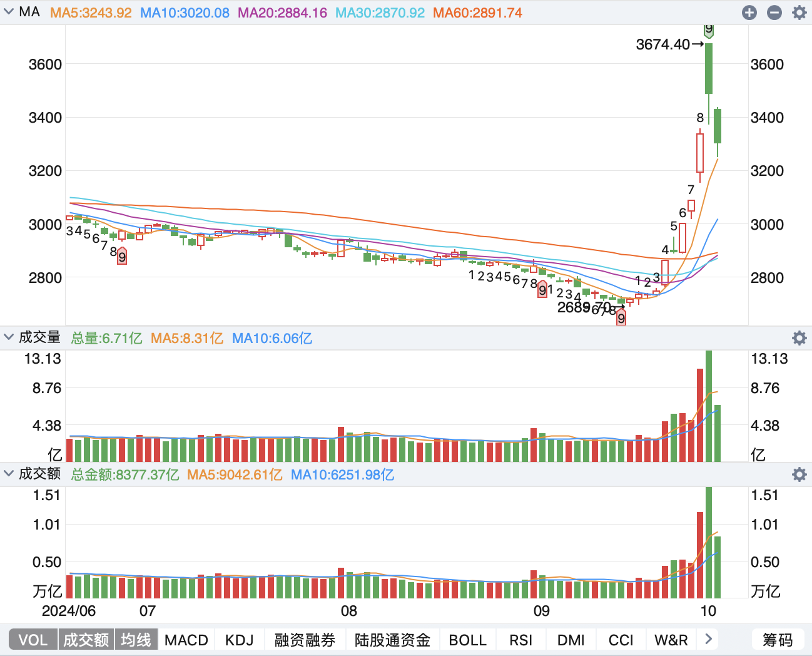The height and width of the screenshot is (656, 812).
Task: Select the 融资融券 indicator
Action: pyautogui.click(x=305, y=640)
